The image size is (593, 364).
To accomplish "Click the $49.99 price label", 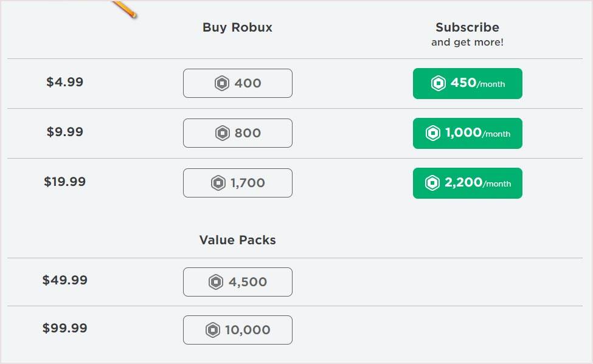I will (x=64, y=280).
